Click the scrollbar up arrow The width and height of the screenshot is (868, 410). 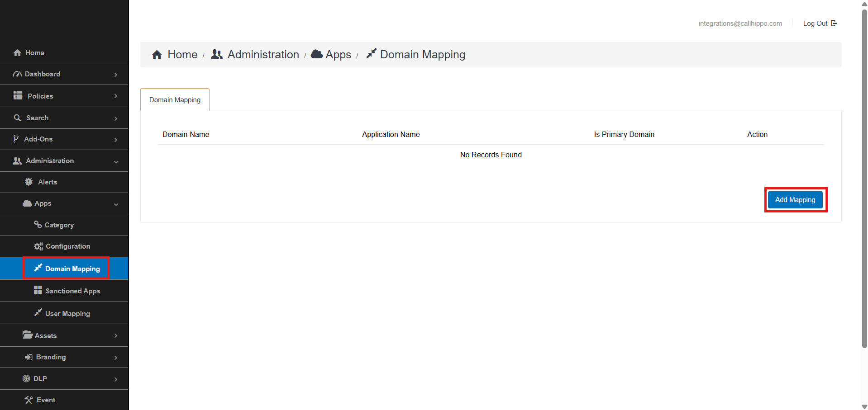click(864, 4)
